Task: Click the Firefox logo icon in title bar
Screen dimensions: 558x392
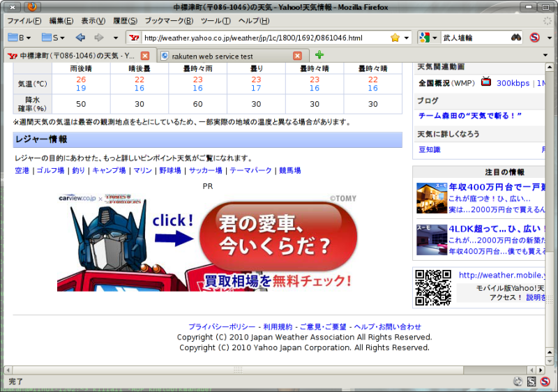Action: pos(32,7)
